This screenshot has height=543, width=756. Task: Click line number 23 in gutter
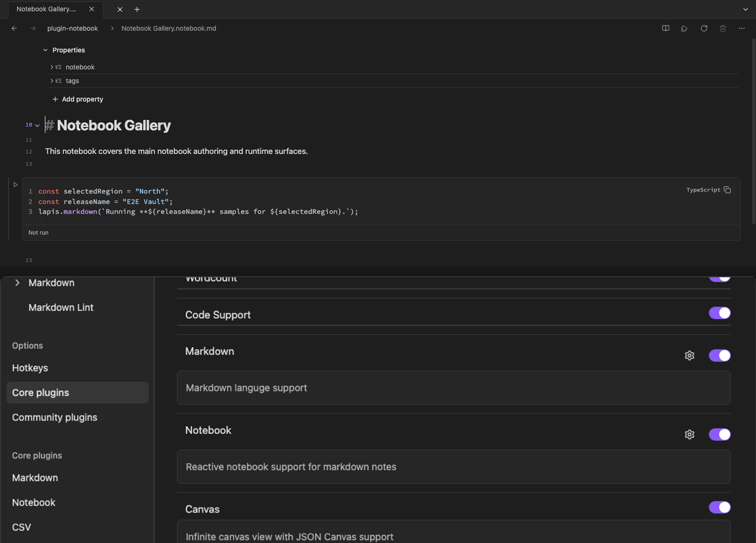coord(29,260)
